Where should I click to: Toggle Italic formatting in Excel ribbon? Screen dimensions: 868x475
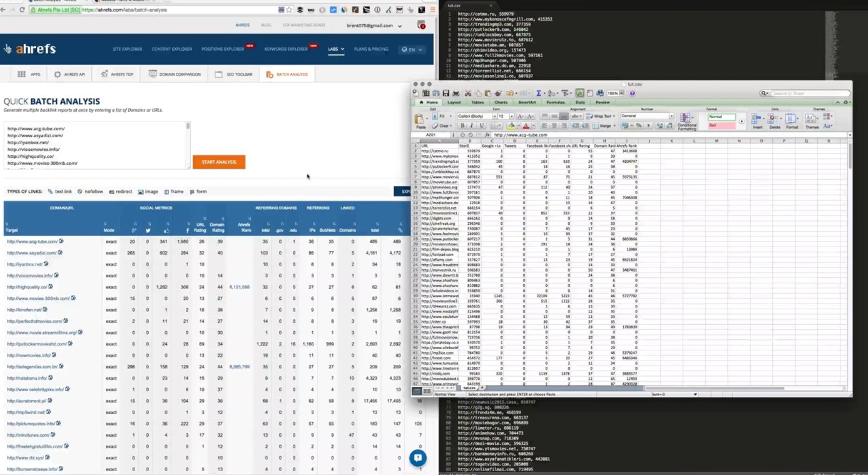click(471, 126)
